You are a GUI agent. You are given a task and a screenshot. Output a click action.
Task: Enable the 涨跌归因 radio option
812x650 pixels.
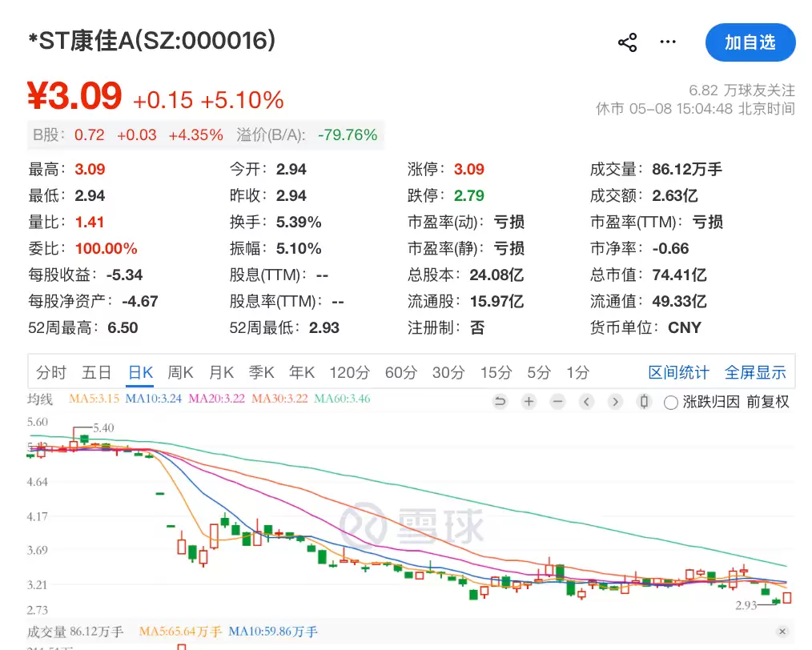pyautogui.click(x=670, y=402)
